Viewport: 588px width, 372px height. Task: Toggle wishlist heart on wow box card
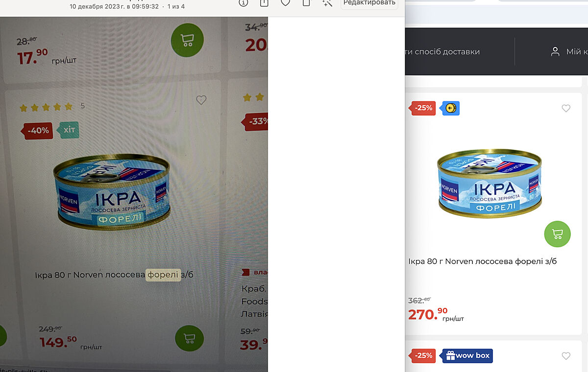click(566, 356)
